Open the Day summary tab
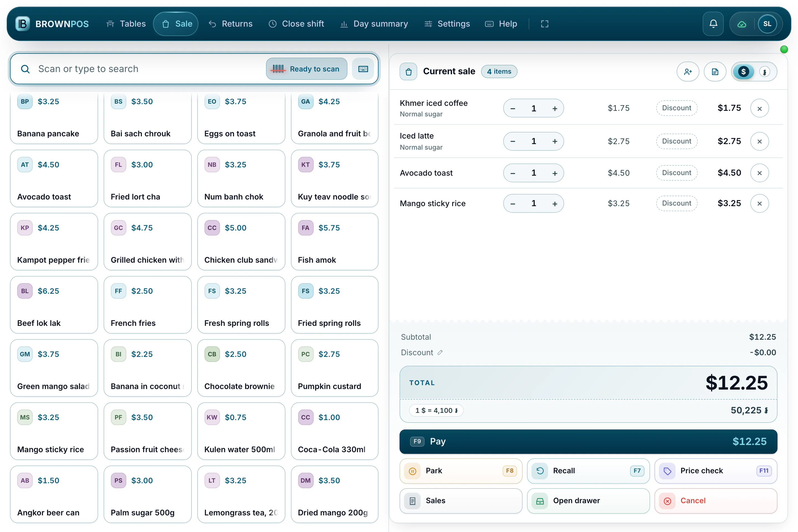 (374, 24)
